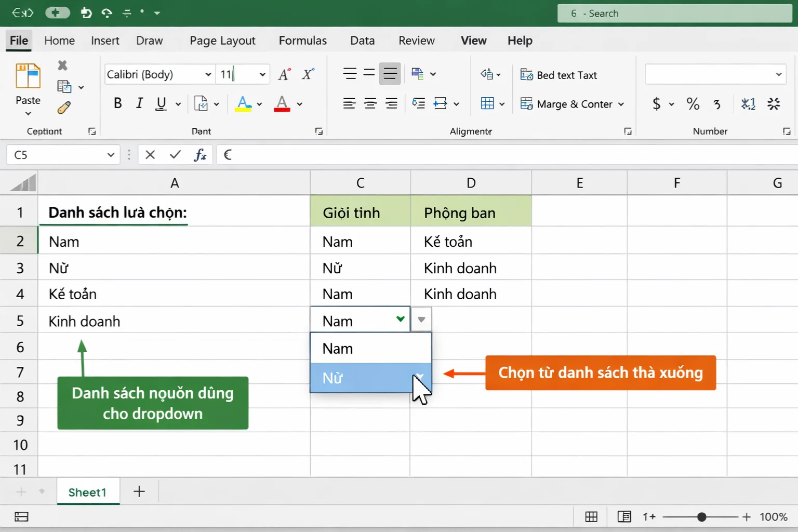Image resolution: width=798 pixels, height=532 pixels.
Task: Apply bold formatting to selection
Action: point(117,103)
